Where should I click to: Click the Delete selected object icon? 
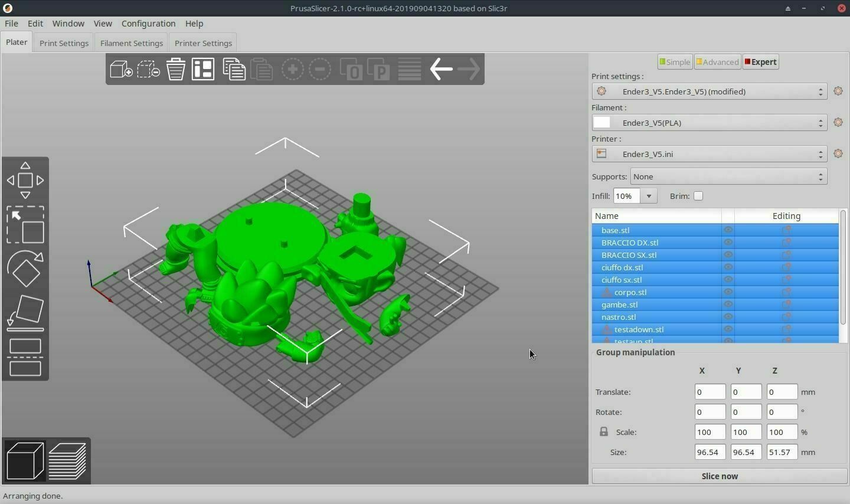click(148, 69)
